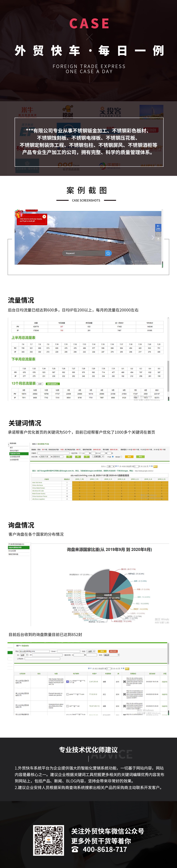Open the Online Service widget
177x868 pixels.
pos(158,227)
